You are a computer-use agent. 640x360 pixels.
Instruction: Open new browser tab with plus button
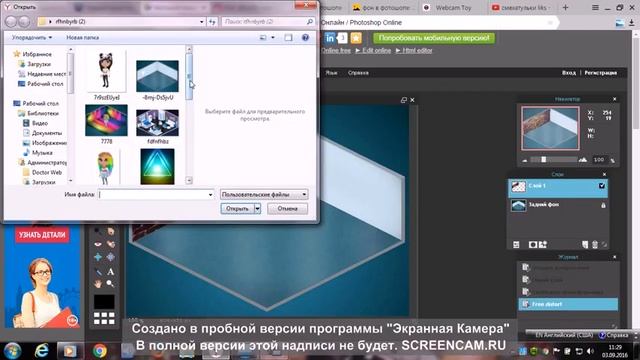pos(565,7)
